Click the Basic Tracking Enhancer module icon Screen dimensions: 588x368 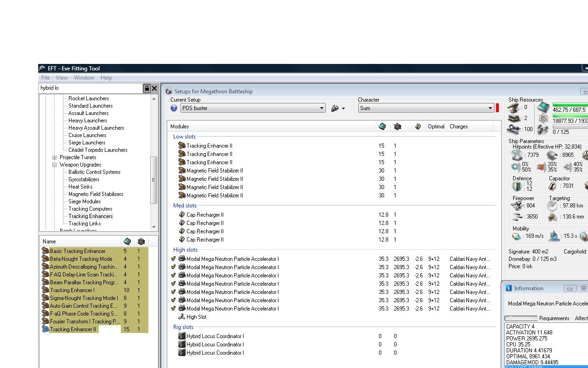(45, 251)
